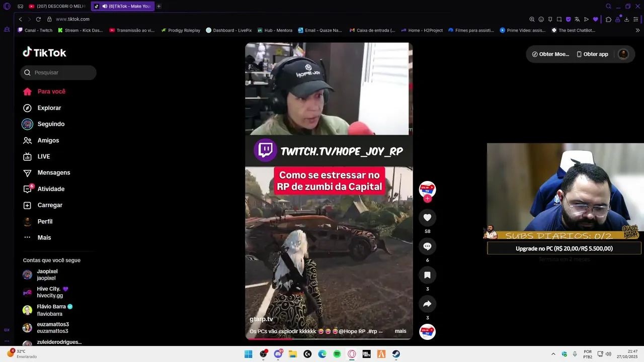
Task: Follow the creator via the red plus
Action: coord(427,199)
